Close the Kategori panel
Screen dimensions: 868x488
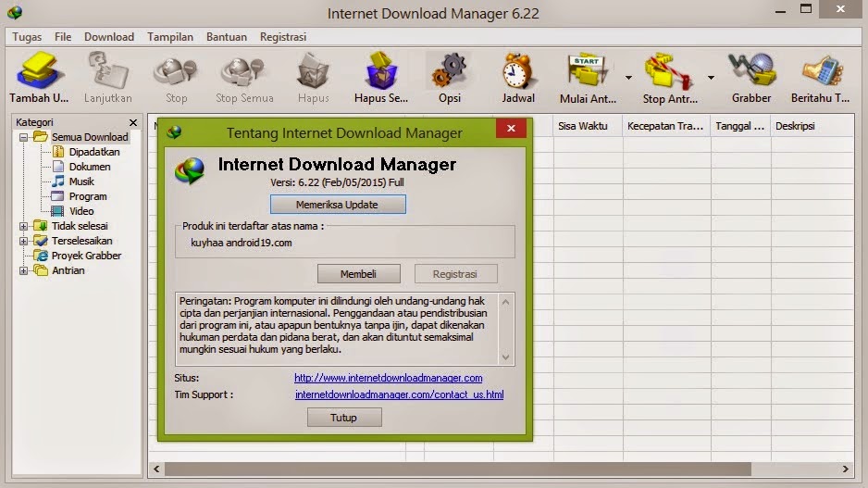pos(133,122)
